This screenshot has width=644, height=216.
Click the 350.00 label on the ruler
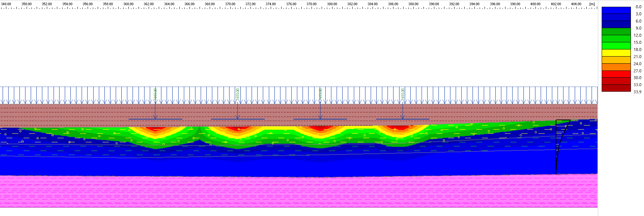[27, 4]
